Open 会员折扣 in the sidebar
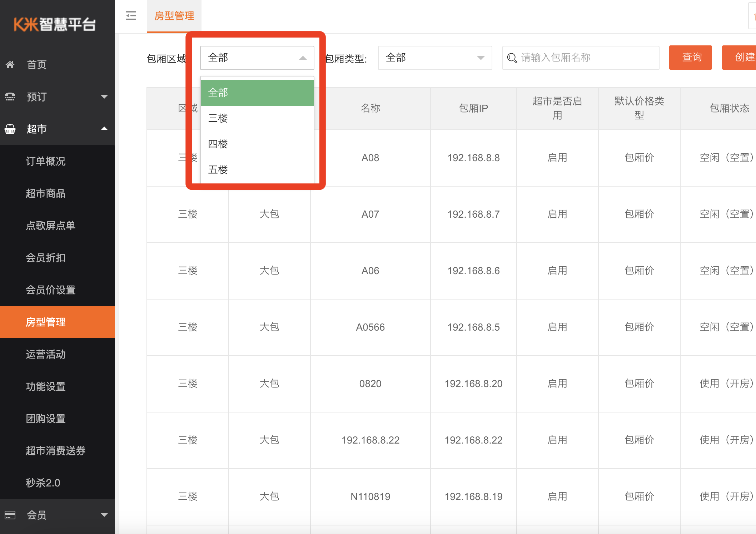This screenshot has width=756, height=534. pyautogui.click(x=58, y=258)
